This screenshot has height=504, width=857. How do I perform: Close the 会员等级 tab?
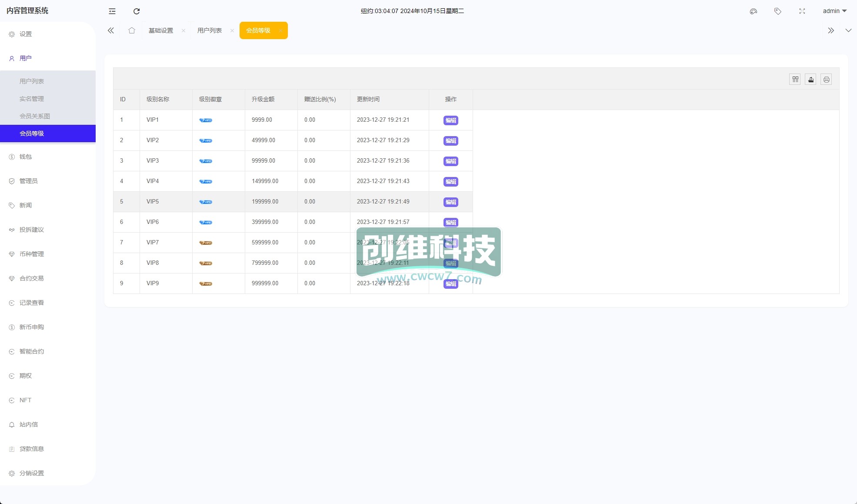click(281, 30)
